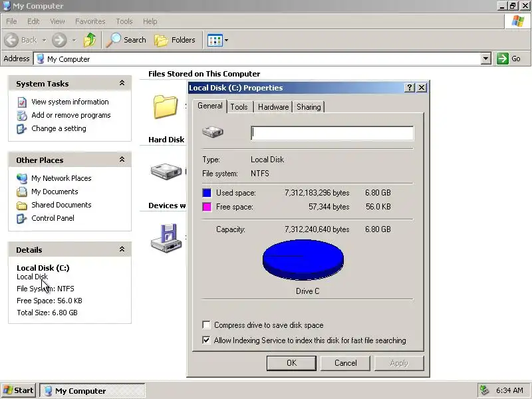Open the File menu
The image size is (532, 399).
11,21
